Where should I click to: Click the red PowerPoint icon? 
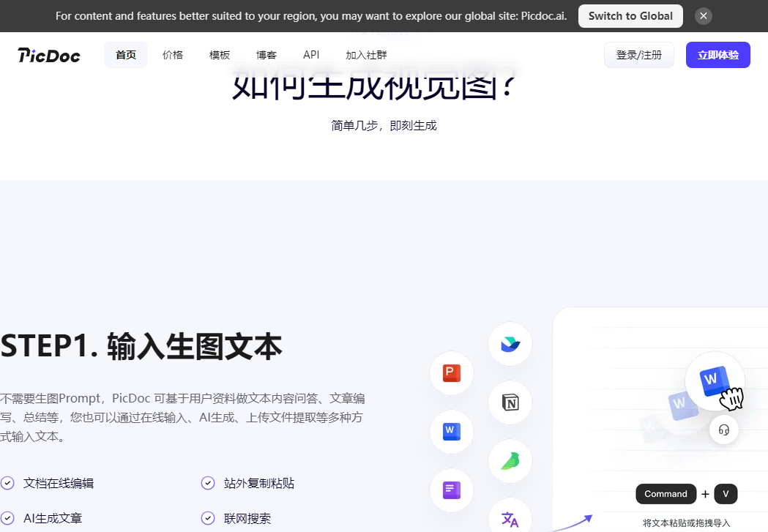click(452, 373)
